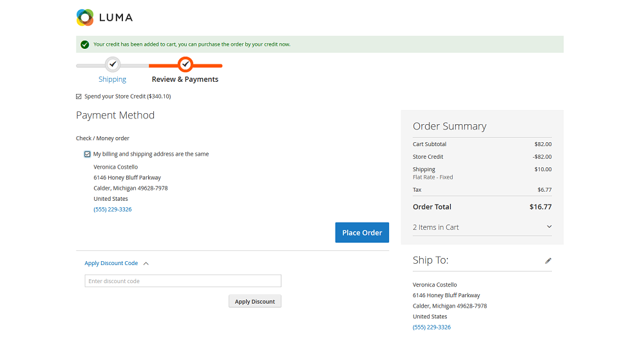Toggle Spend your Store Credit checkbox
The height and width of the screenshot is (341, 644).
click(79, 97)
